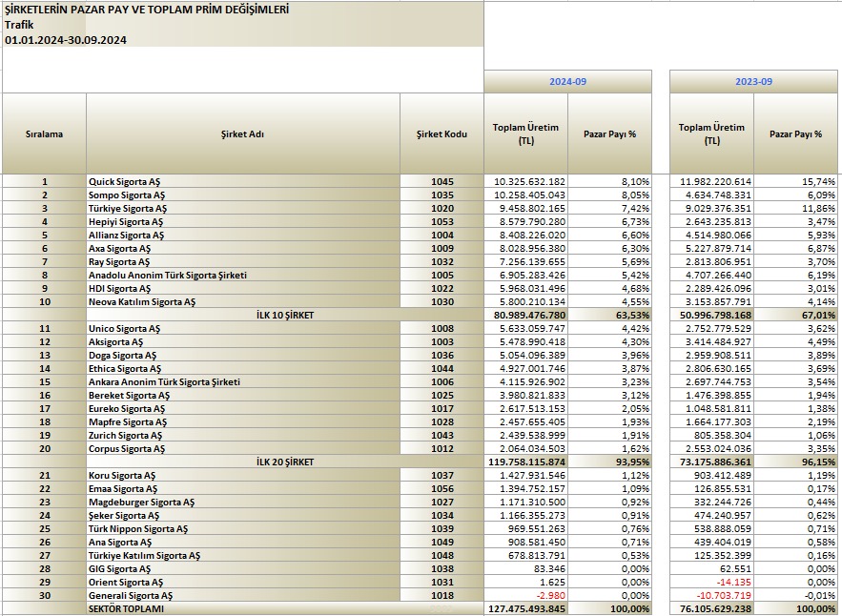Select Anadolu Anonim Türk Sigorta Şirketi cell
The width and height of the screenshot is (842, 616).
(x=243, y=275)
